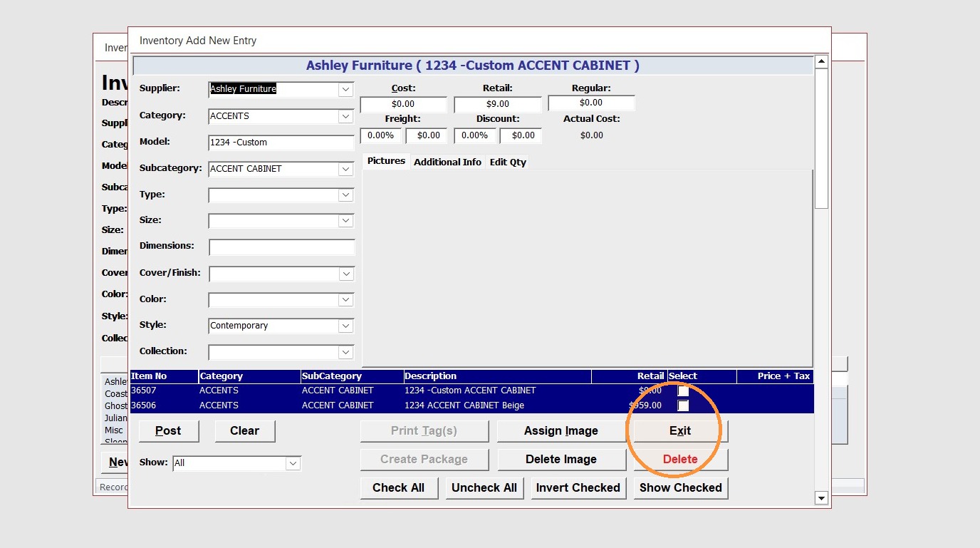Select item number 36507 in the table
Image resolution: width=980 pixels, height=548 pixels.
click(x=144, y=391)
